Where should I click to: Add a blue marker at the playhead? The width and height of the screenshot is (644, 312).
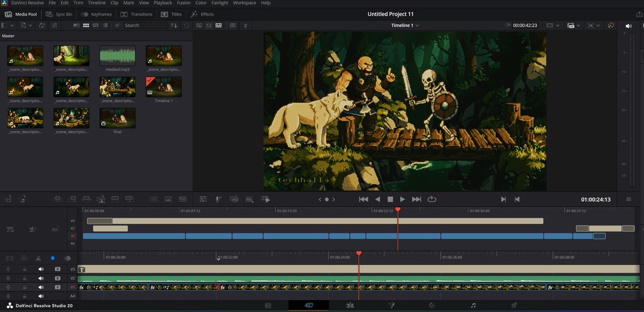tap(53, 258)
